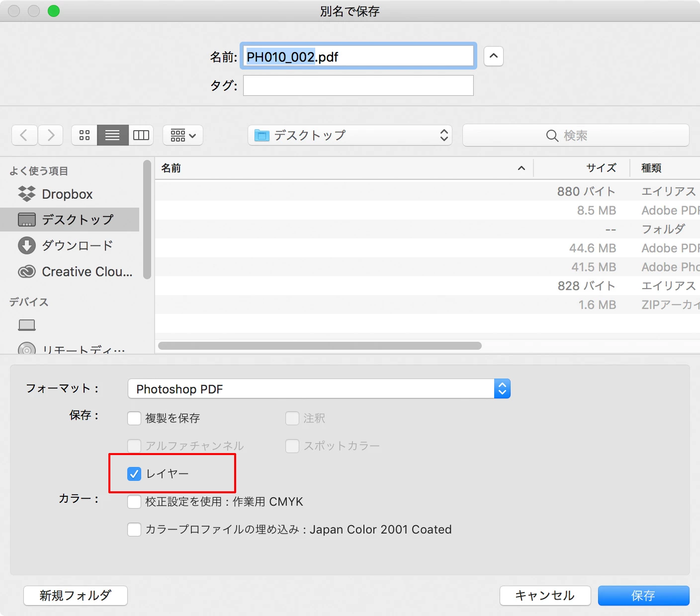Image resolution: width=700 pixels, height=616 pixels.
Task: Click the 名前 filename input field
Action: [358, 56]
